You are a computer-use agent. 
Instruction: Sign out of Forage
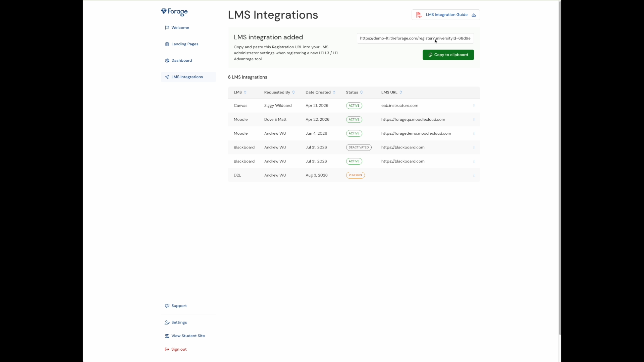(188, 349)
